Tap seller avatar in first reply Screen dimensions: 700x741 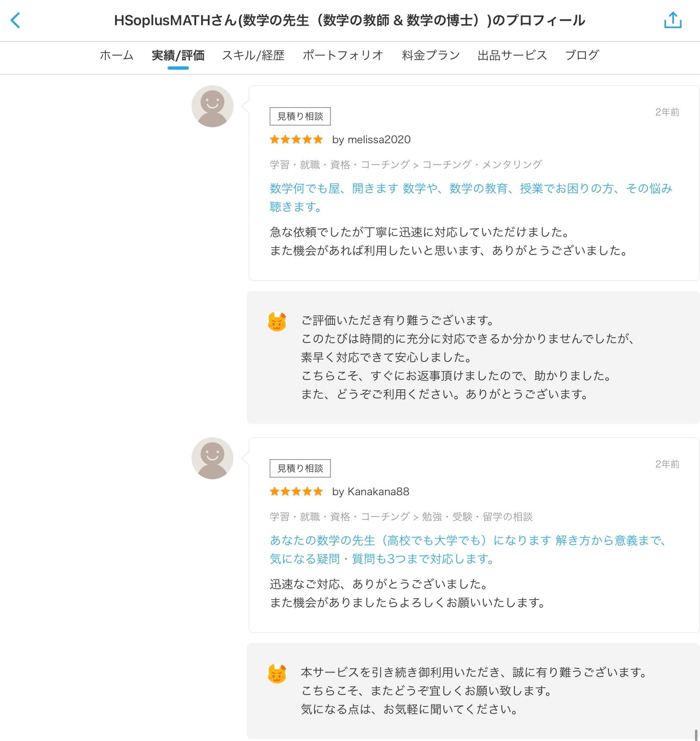[277, 322]
